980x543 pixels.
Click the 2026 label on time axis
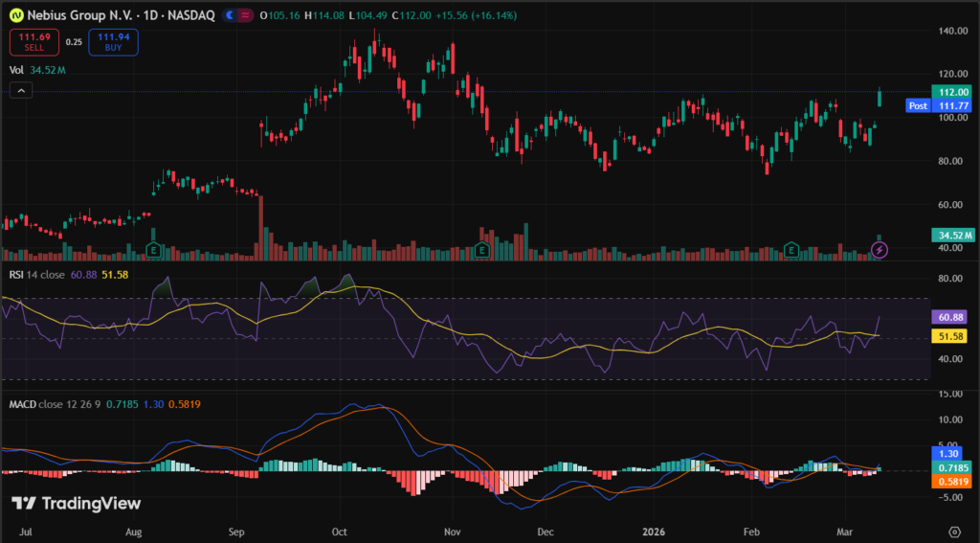point(653,531)
